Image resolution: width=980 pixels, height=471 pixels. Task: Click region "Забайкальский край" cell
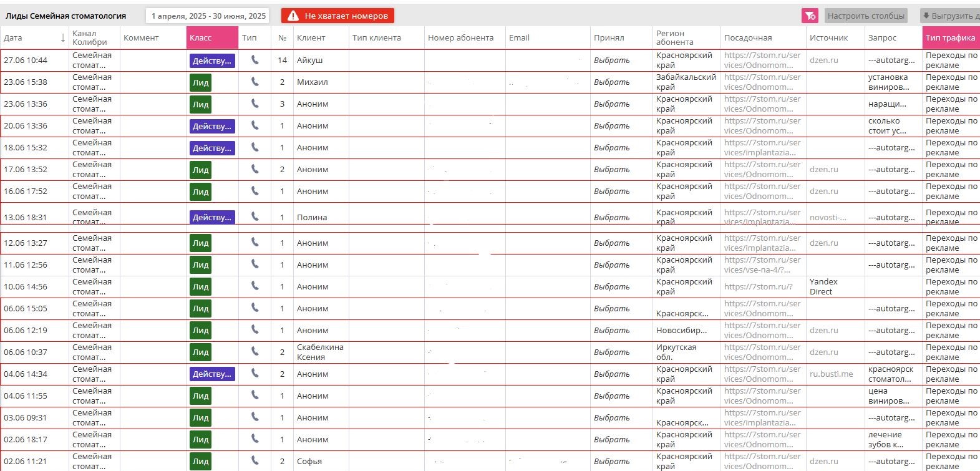(686, 82)
